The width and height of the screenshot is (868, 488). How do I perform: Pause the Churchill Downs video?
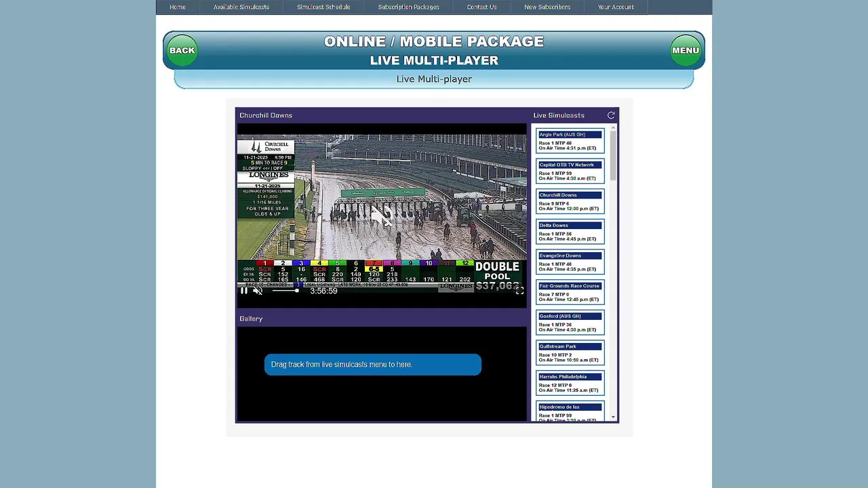click(x=244, y=291)
